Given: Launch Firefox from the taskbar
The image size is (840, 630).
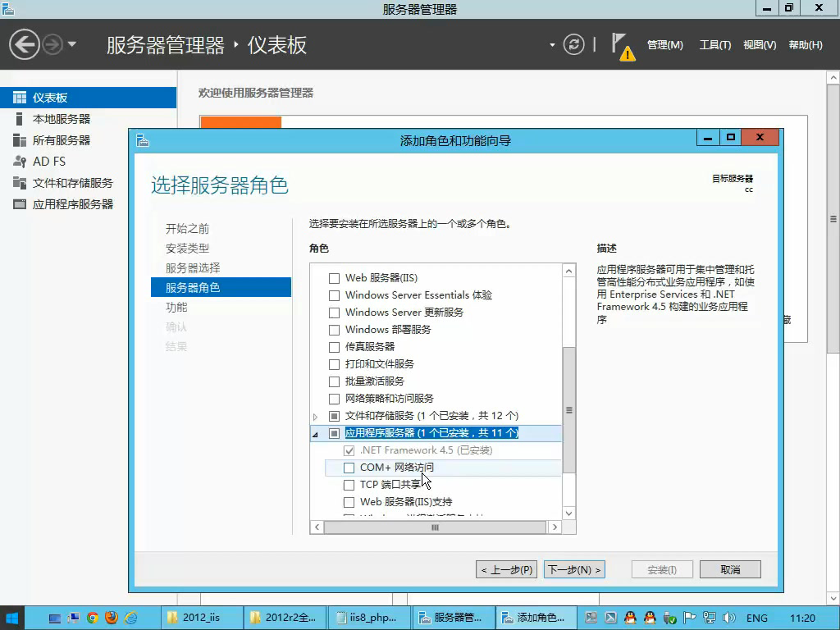Looking at the screenshot, I should [112, 618].
